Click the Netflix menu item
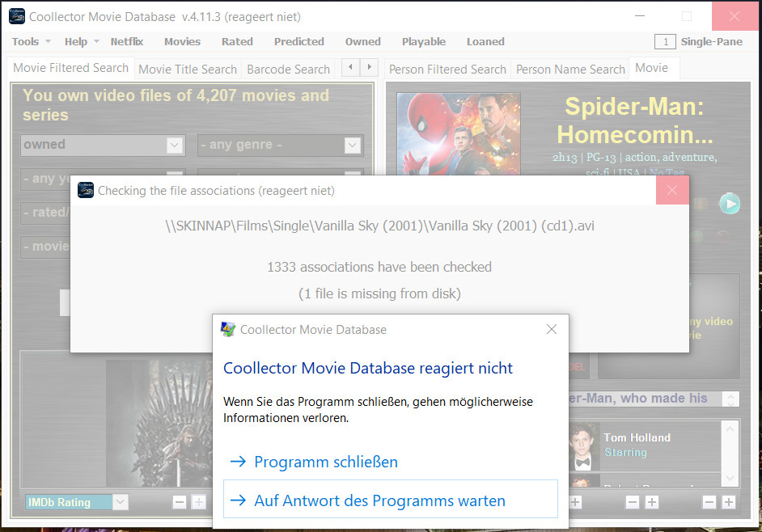 tap(126, 42)
